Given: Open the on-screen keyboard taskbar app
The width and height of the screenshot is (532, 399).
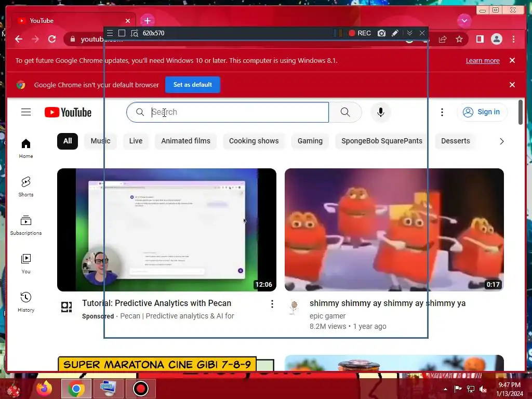Looking at the screenshot, I should [108, 389].
